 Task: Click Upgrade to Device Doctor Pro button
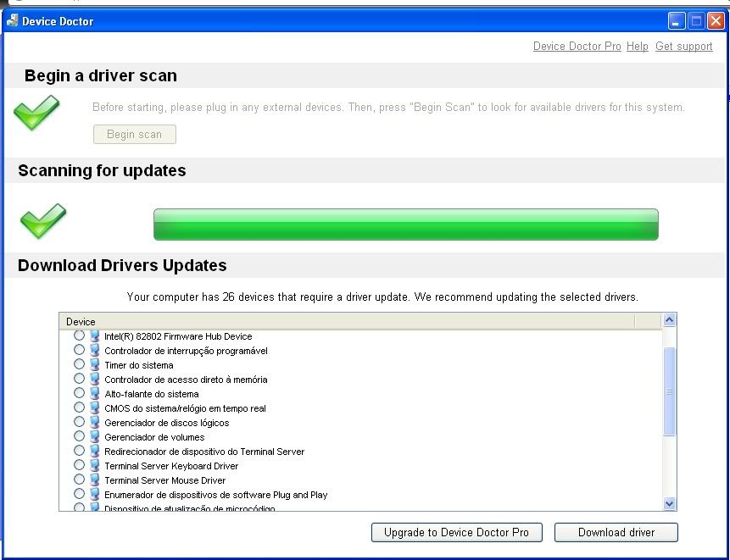coord(456,532)
